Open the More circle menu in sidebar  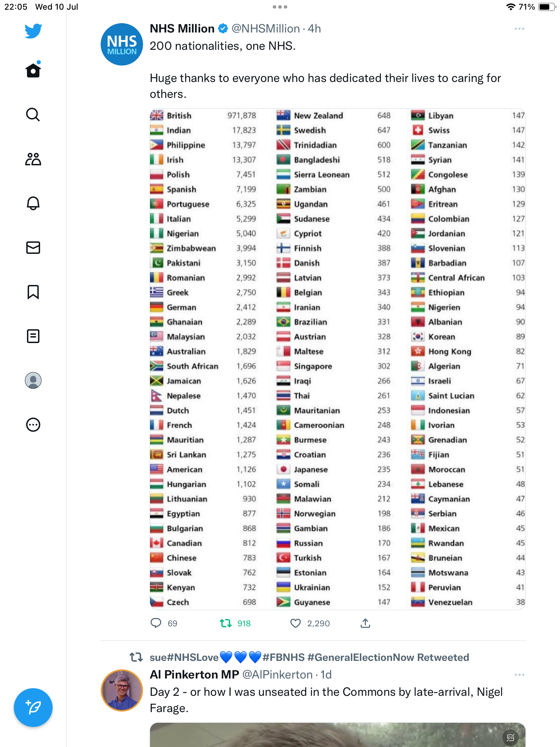pyautogui.click(x=33, y=425)
